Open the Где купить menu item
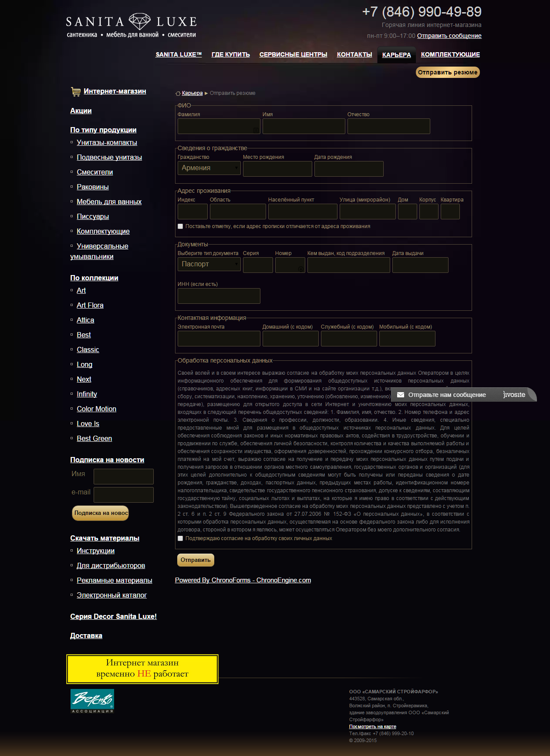This screenshot has width=550, height=756. pyautogui.click(x=230, y=54)
